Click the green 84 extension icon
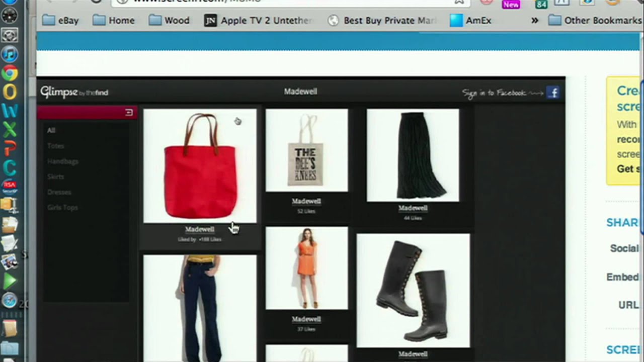The height and width of the screenshot is (362, 644). point(541,4)
